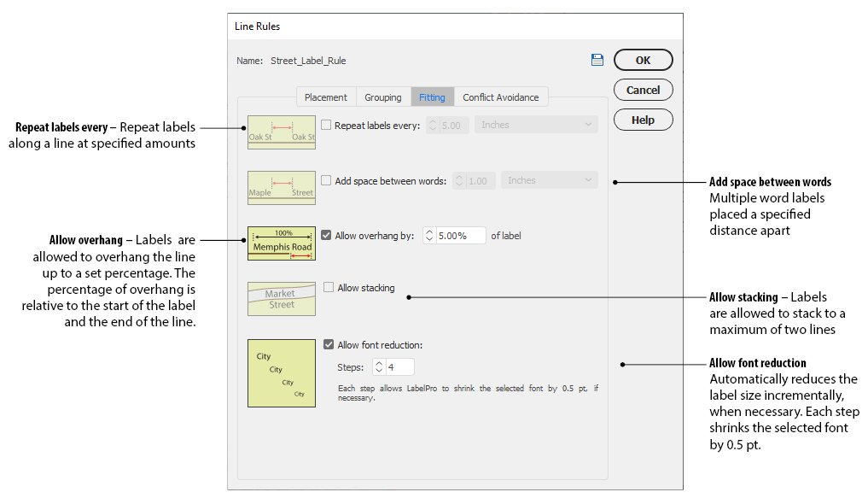The height and width of the screenshot is (498, 868).
Task: Switch to the Placement tab
Action: pyautogui.click(x=325, y=97)
